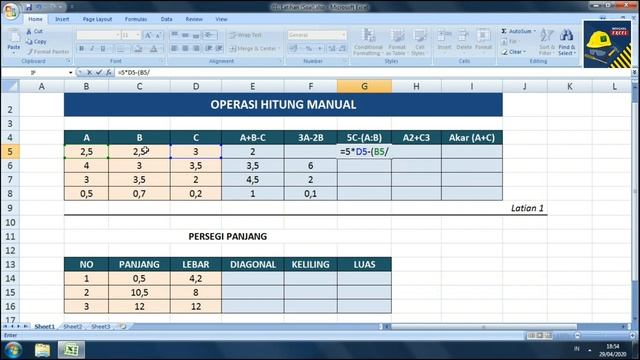The height and width of the screenshot is (360, 640).
Task: Increase font size with Grow Font
Action: [148, 35]
